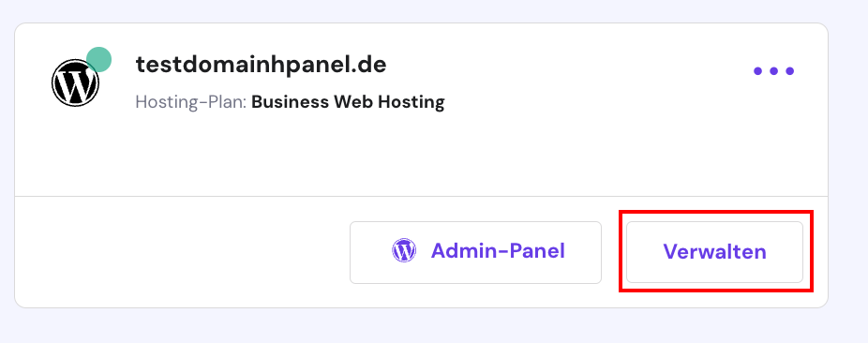Screen dimensions: 868x343
Task: Select the testdomainhpanel.de domain title
Action: point(261,65)
